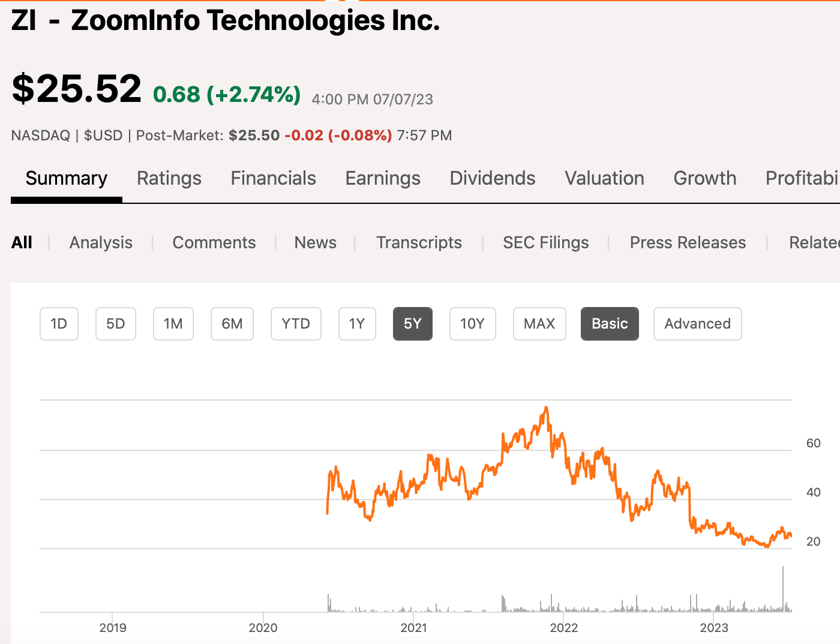Image resolution: width=840 pixels, height=644 pixels.
Task: Choose the 6M time range
Action: [232, 324]
